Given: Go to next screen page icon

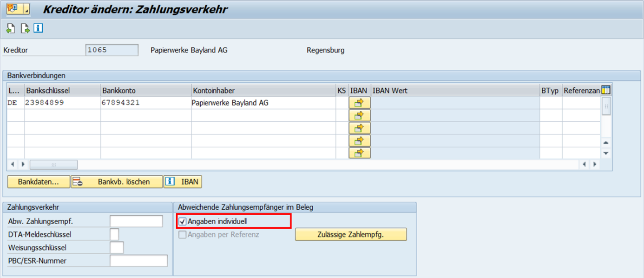Looking at the screenshot, I should pos(25,29).
